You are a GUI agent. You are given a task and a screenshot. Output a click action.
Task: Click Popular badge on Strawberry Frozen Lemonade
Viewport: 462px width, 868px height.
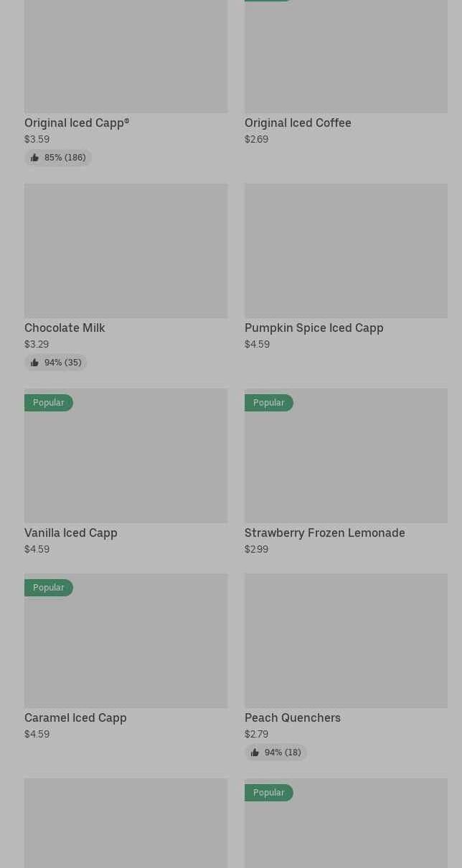tap(269, 403)
